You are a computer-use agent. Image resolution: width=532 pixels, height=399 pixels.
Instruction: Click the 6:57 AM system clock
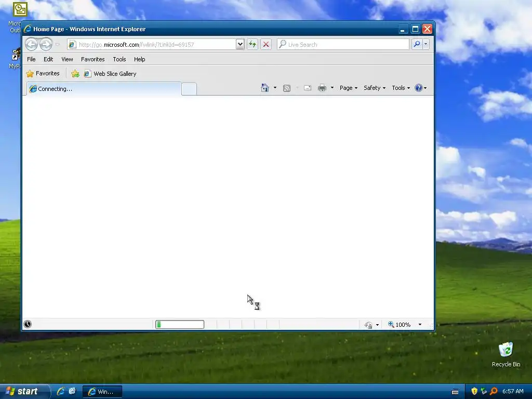[513, 391]
